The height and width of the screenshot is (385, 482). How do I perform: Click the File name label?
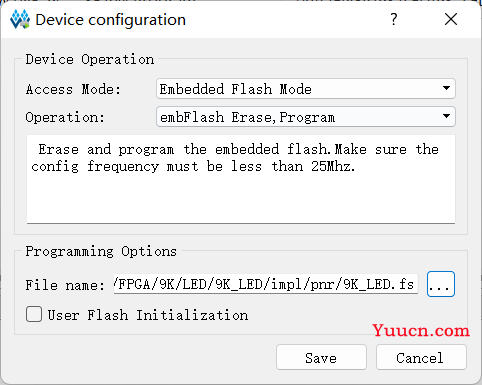coord(65,285)
